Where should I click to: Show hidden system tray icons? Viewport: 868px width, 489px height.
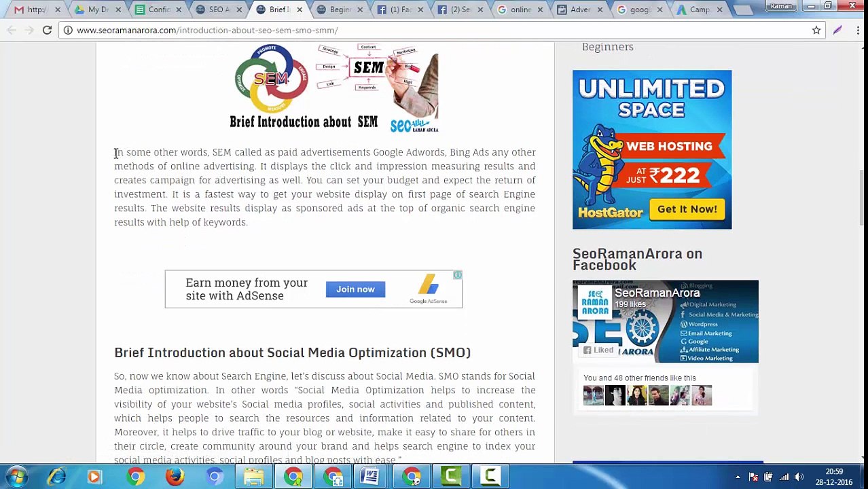coord(738,477)
